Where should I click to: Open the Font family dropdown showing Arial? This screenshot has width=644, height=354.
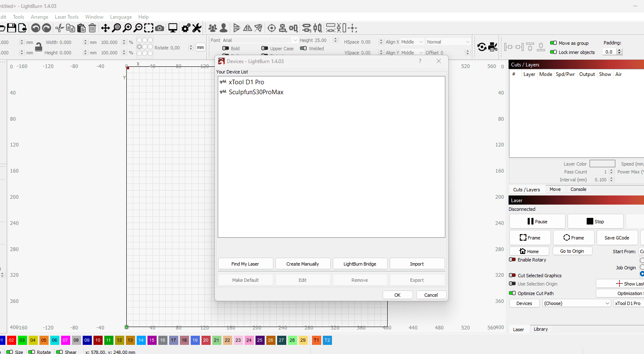coord(260,40)
